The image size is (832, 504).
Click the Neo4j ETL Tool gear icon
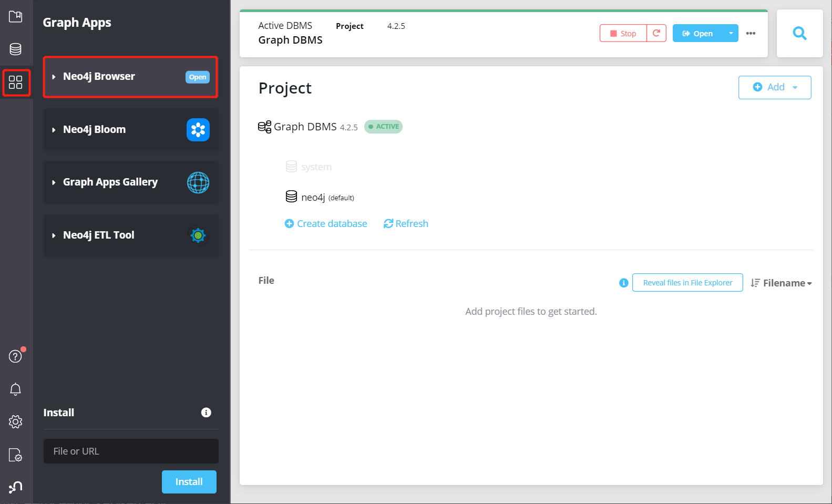[x=198, y=235]
